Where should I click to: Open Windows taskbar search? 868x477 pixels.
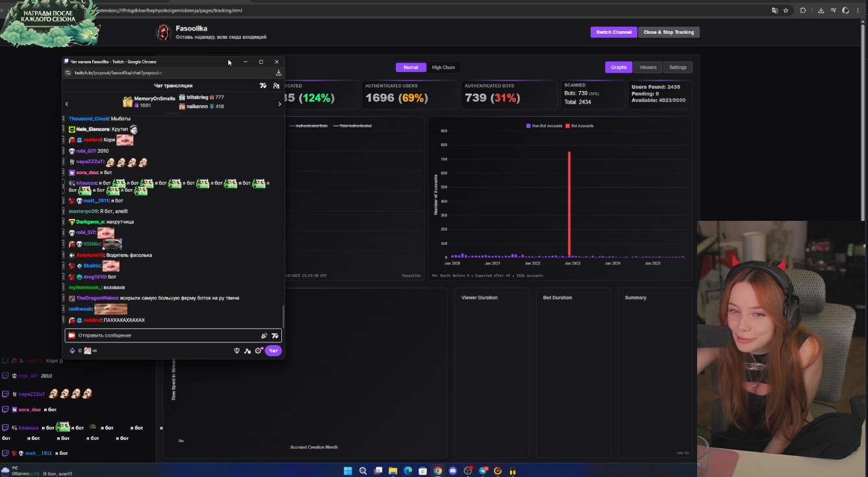tap(363, 471)
